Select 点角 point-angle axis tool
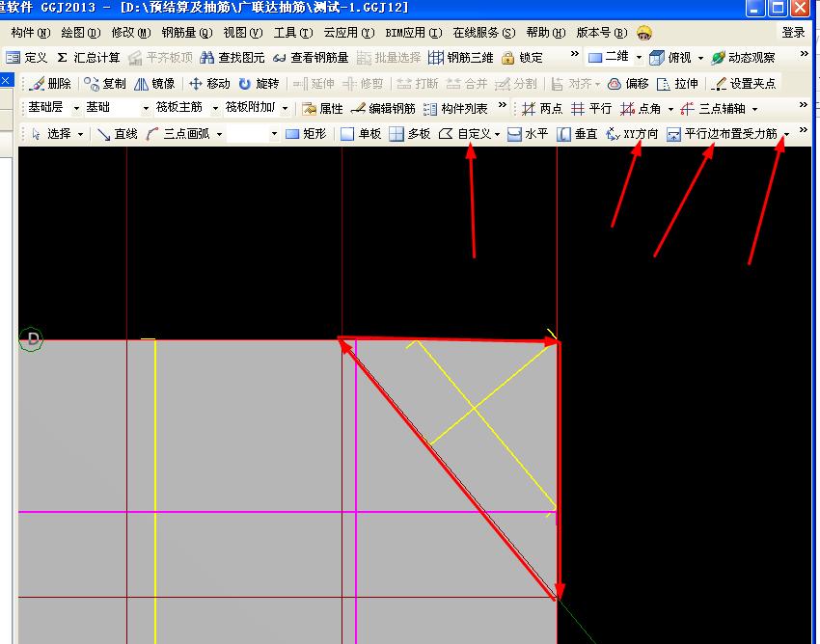 click(x=641, y=109)
